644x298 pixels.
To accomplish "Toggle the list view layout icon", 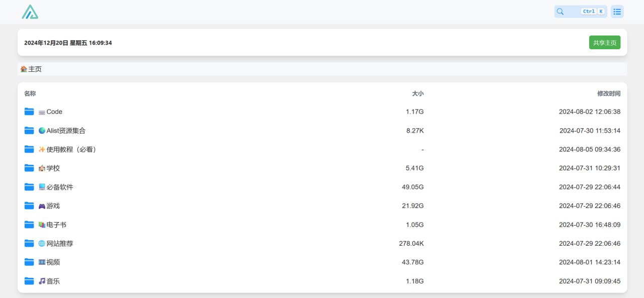I will pyautogui.click(x=617, y=12).
